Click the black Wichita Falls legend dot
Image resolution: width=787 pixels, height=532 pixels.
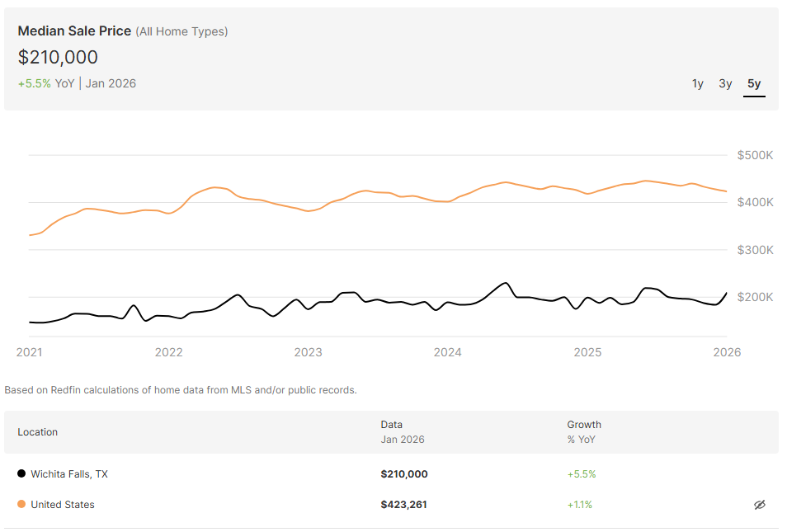(20, 473)
